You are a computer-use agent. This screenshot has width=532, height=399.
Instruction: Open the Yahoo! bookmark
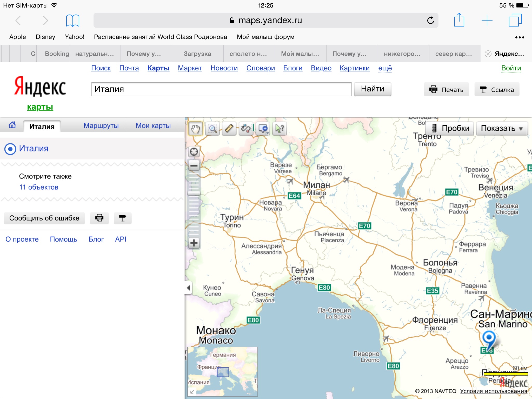tap(75, 37)
